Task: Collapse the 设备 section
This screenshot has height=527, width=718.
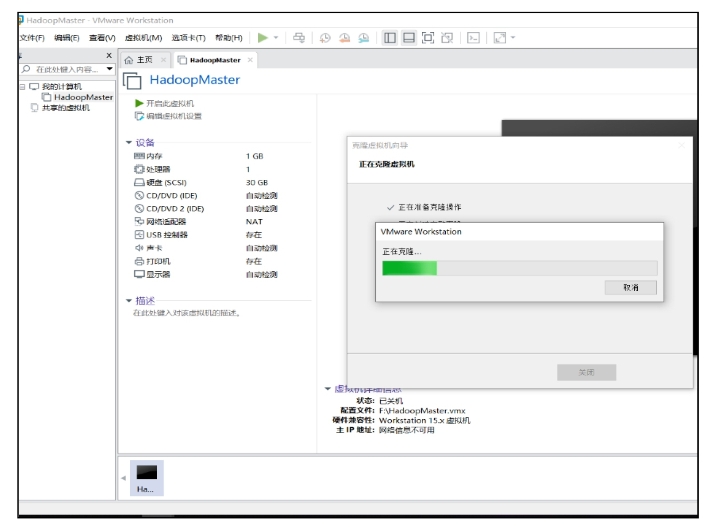Action: [129, 142]
